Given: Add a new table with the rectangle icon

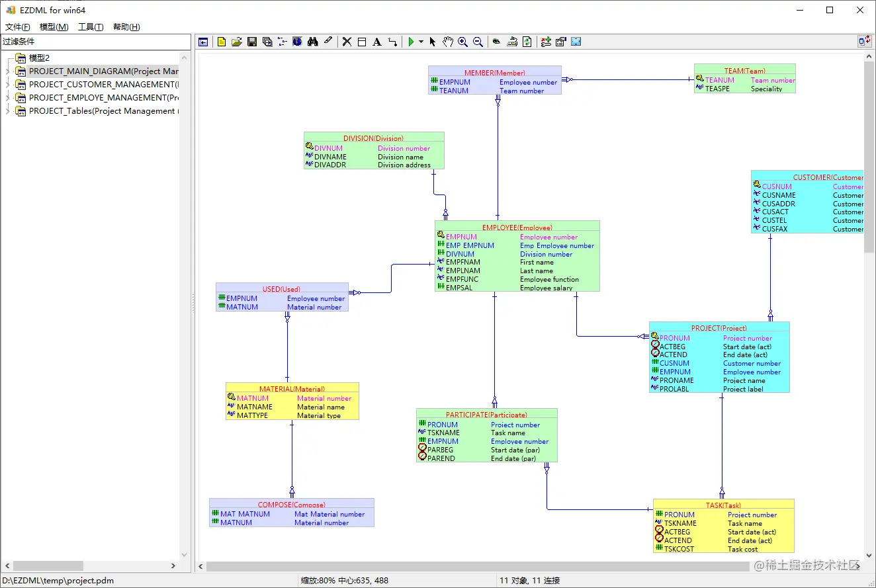Looking at the screenshot, I should tap(362, 42).
